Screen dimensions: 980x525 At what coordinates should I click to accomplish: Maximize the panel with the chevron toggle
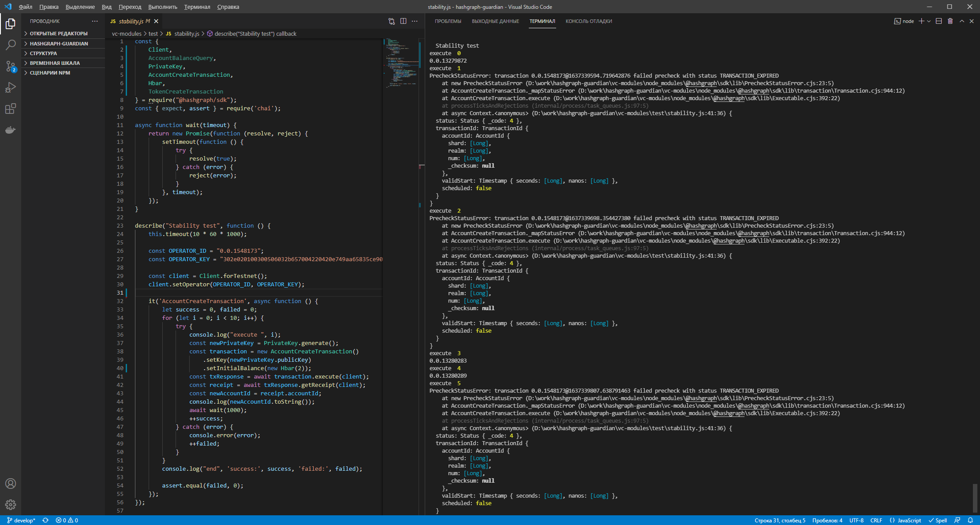tap(961, 21)
